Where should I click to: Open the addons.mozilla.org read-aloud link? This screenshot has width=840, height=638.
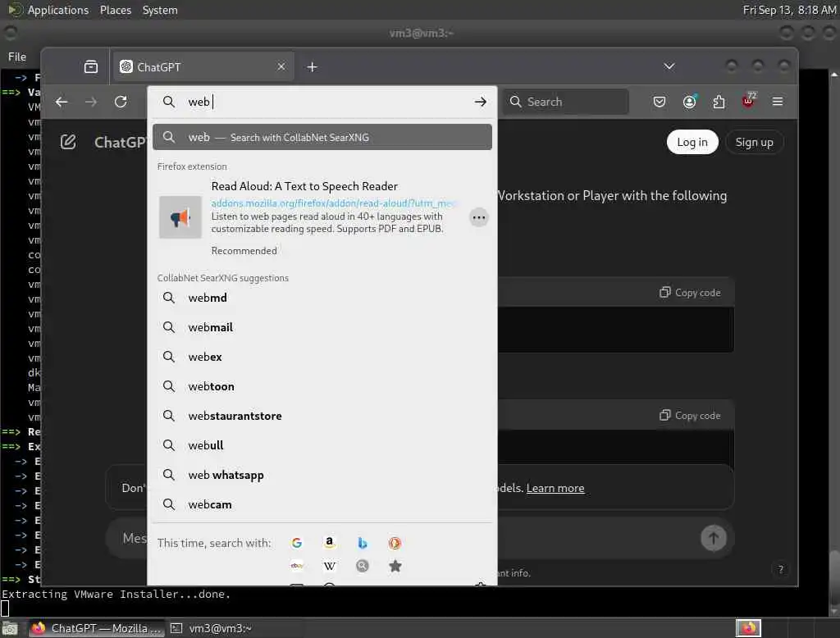tap(333, 203)
